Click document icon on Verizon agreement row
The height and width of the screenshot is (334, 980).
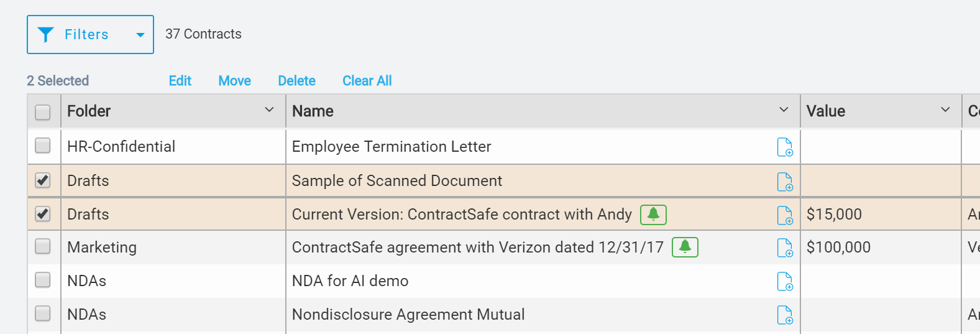tap(785, 248)
